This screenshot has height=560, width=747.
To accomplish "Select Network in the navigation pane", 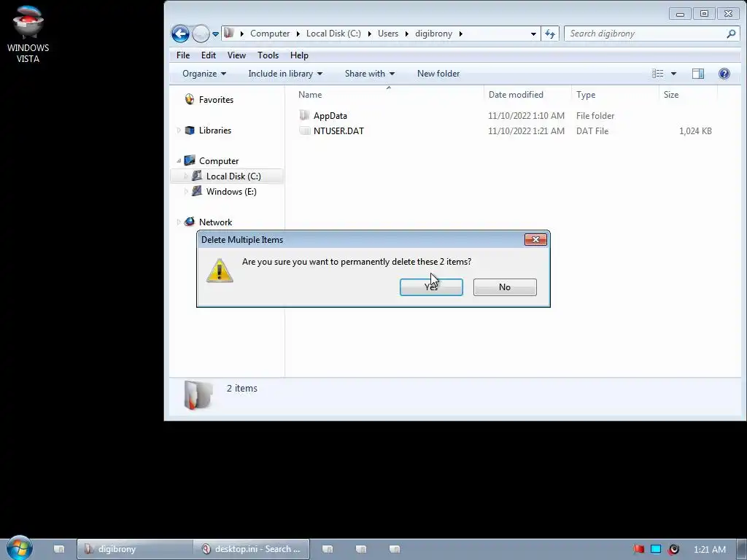I will (x=215, y=222).
